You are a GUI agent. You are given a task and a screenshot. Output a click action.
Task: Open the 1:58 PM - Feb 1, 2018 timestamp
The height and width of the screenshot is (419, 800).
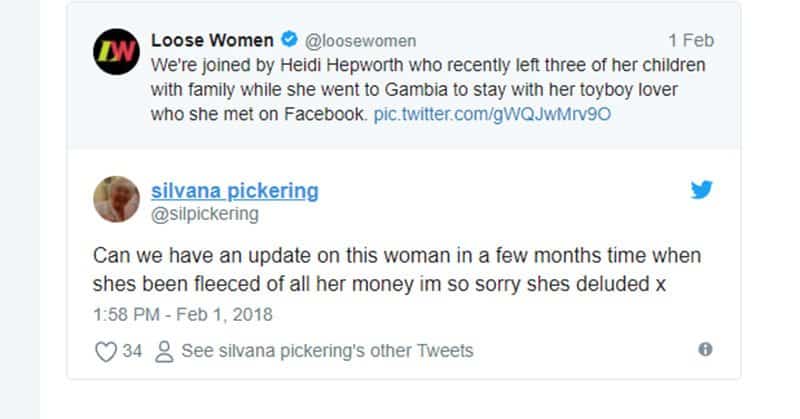click(x=183, y=314)
